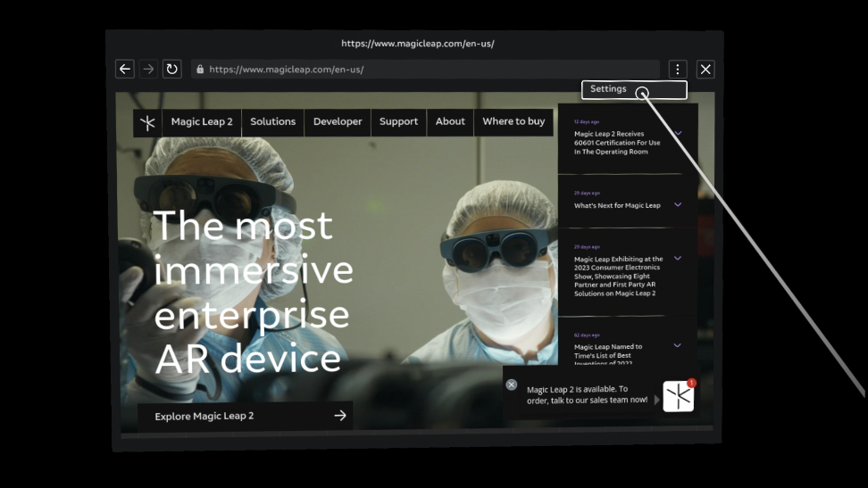
Task: Open the three-dot browser menu
Action: pos(678,70)
